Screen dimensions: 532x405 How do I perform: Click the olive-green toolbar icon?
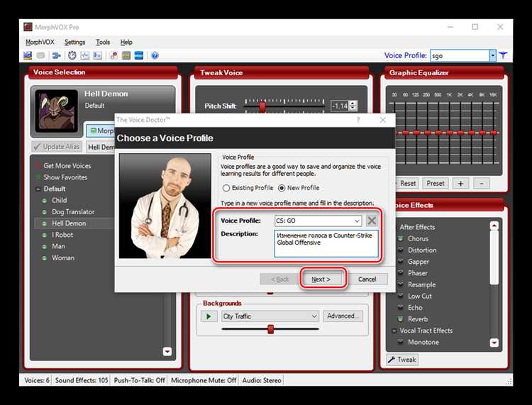[x=126, y=55]
